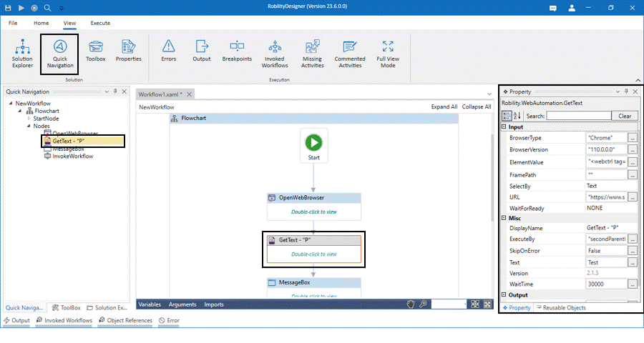The image size is (644, 343).
Task: Switch to the Solution Explorer bottom tab
Action: (107, 307)
